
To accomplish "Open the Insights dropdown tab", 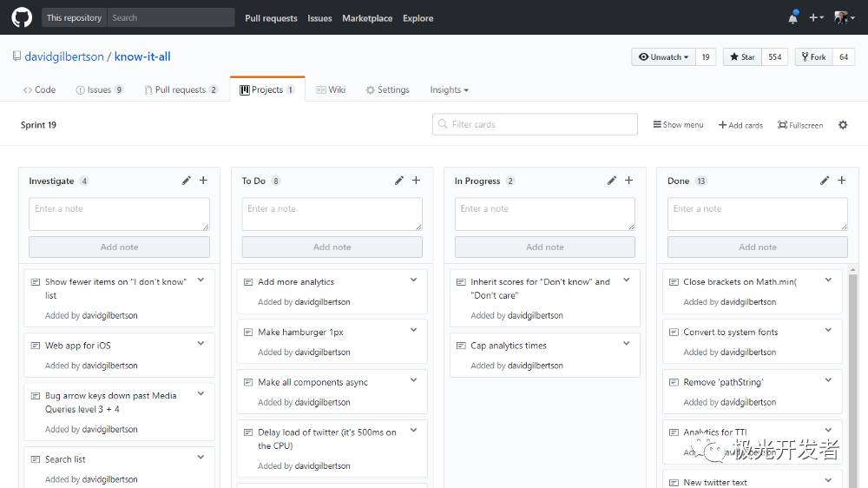I will 449,89.
